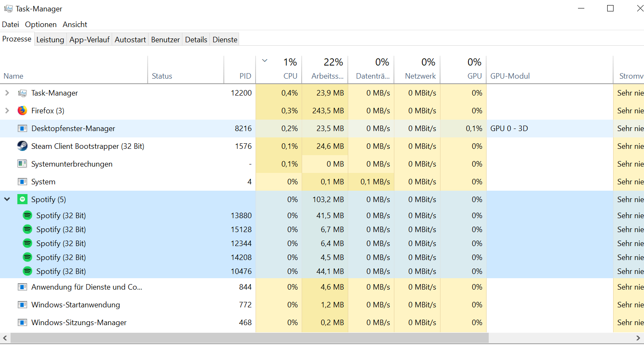Click the Firefox process icon
This screenshot has width=644, height=345.
click(x=22, y=111)
